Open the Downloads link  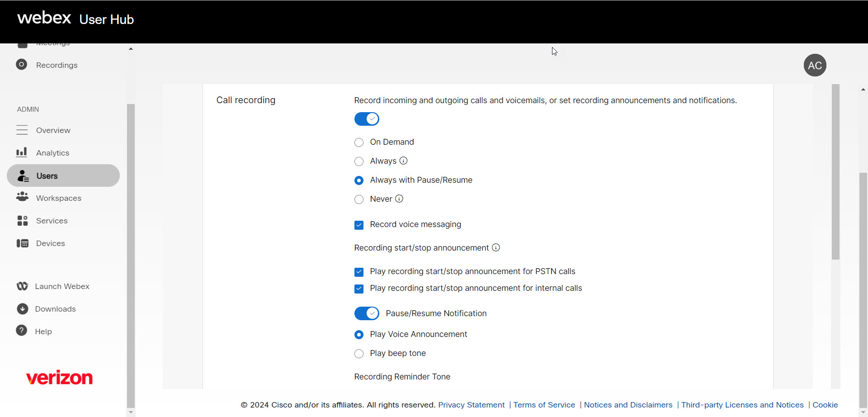point(55,309)
